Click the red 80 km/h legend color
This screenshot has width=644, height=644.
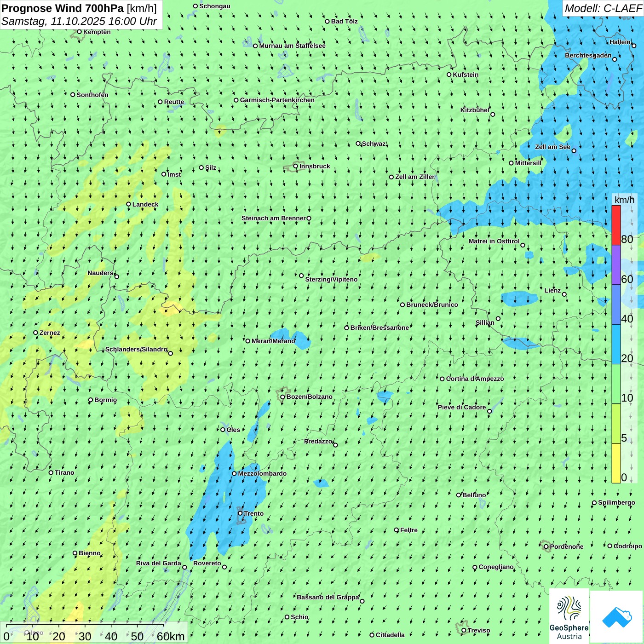(x=616, y=225)
